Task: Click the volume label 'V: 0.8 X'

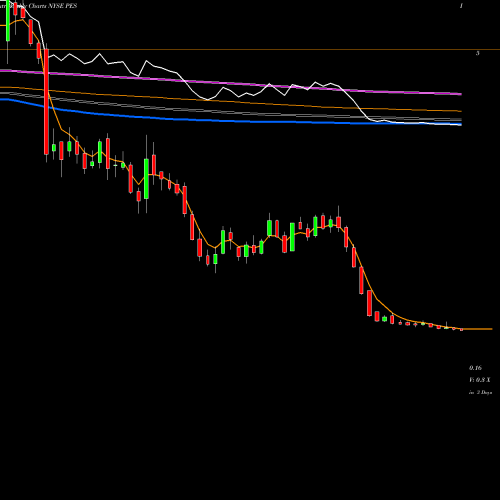Action: pyautogui.click(x=480, y=380)
